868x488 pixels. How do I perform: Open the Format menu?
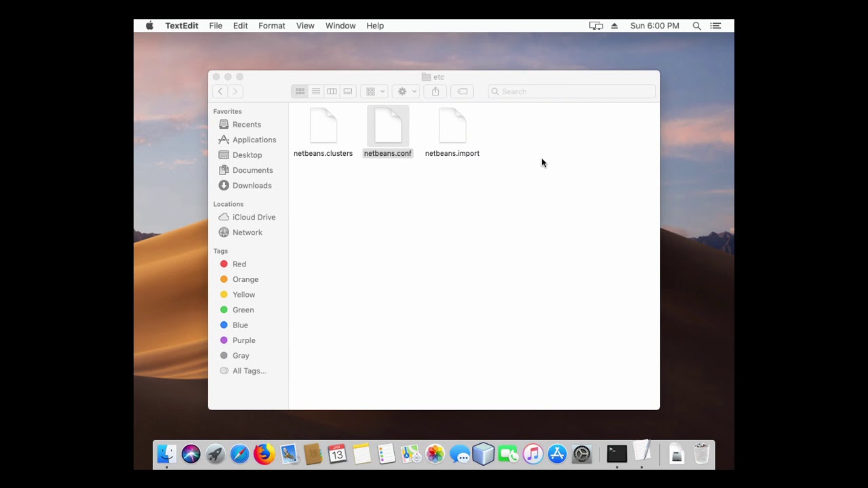pos(271,26)
